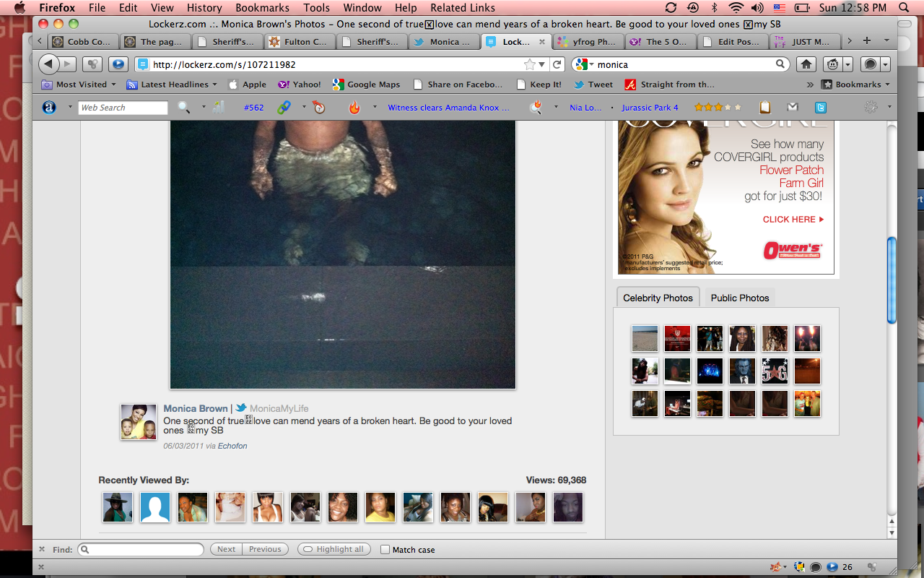This screenshot has width=924, height=578.
Task: Open the History menu in the menu bar
Action: [x=204, y=8]
